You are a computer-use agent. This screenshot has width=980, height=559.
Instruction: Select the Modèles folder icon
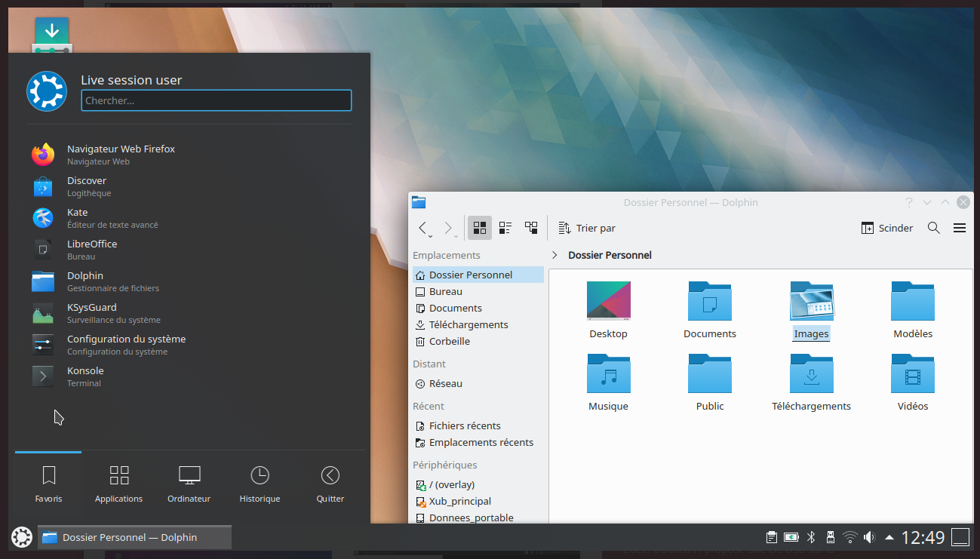(x=913, y=300)
